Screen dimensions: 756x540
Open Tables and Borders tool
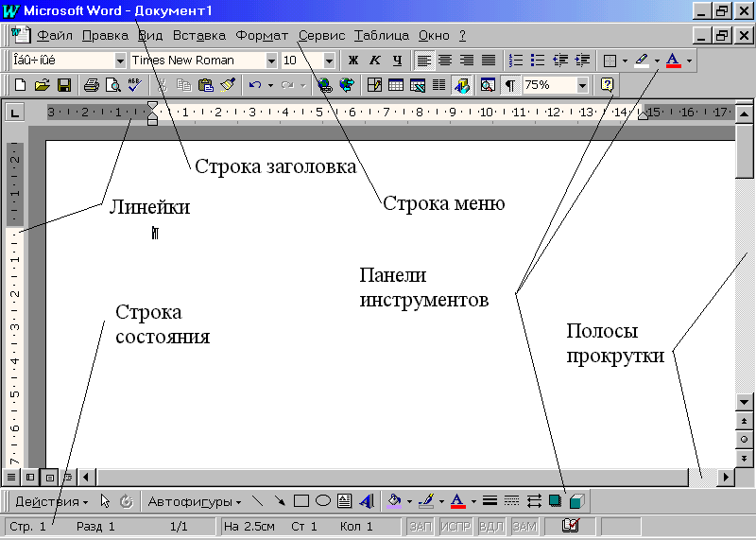(x=374, y=85)
